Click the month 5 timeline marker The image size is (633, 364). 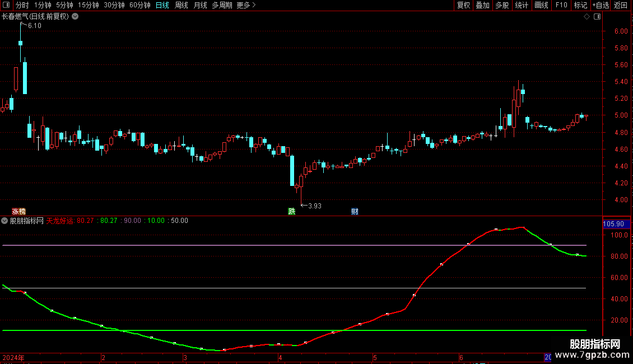pos(375,358)
